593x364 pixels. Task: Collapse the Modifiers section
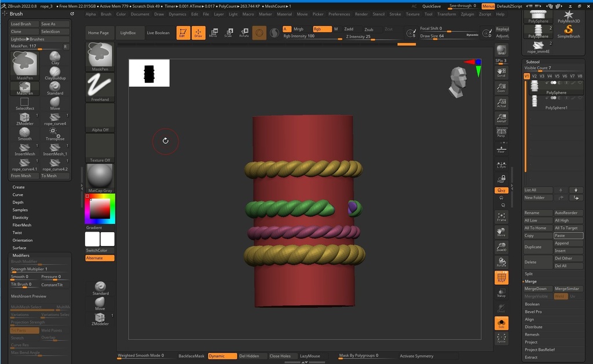click(21, 255)
